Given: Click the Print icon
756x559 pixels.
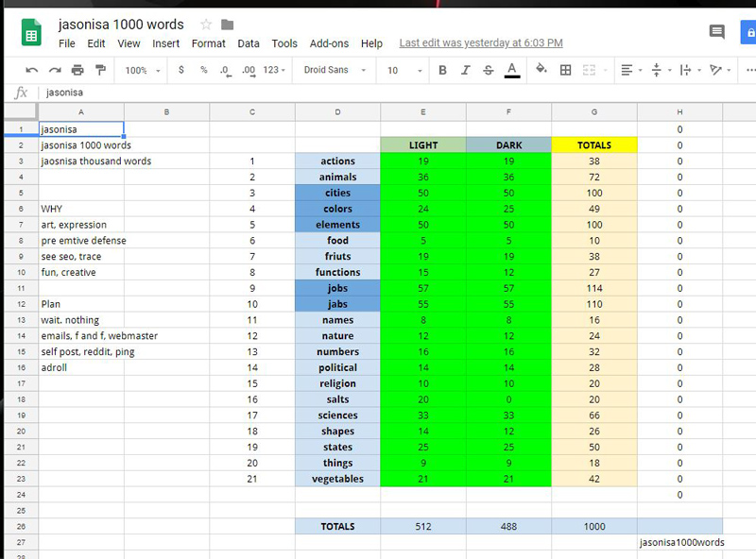Looking at the screenshot, I should (x=77, y=71).
